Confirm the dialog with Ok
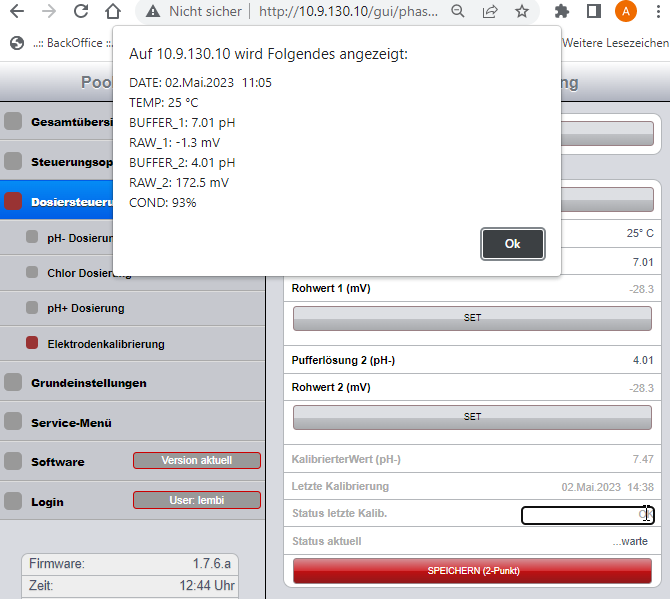The image size is (670, 599). 513,244
